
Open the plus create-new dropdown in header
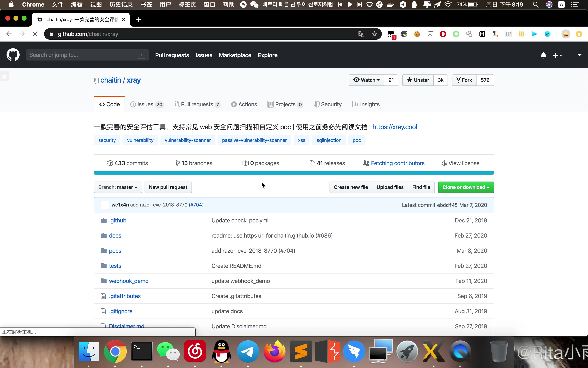(x=557, y=55)
